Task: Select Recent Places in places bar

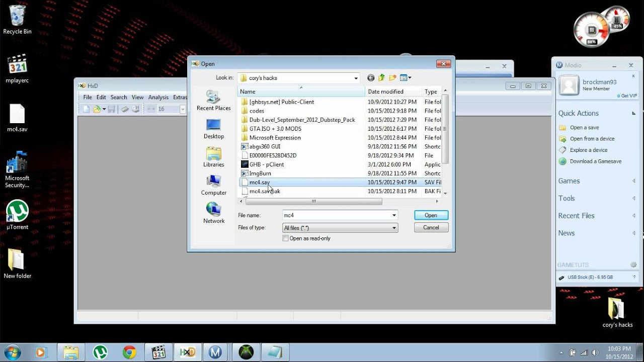Action: point(213,101)
